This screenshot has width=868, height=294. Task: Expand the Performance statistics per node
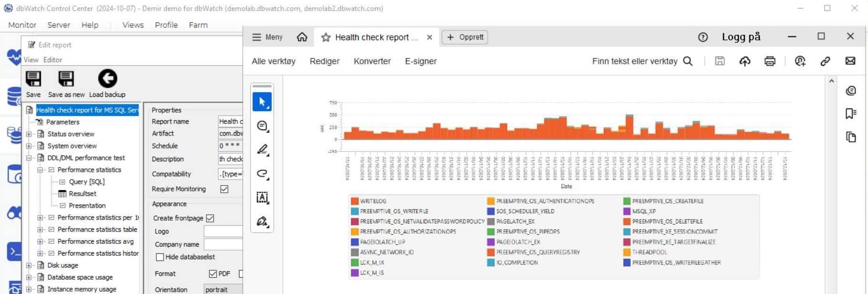(41, 218)
